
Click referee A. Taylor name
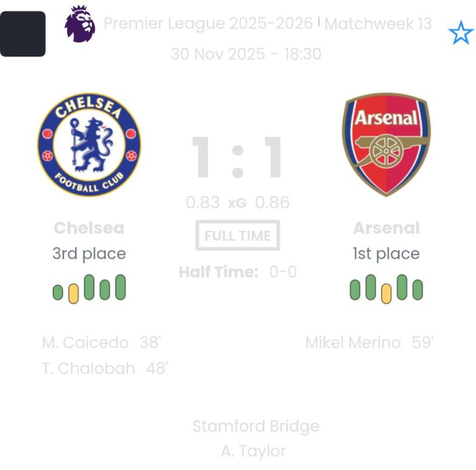[253, 451]
